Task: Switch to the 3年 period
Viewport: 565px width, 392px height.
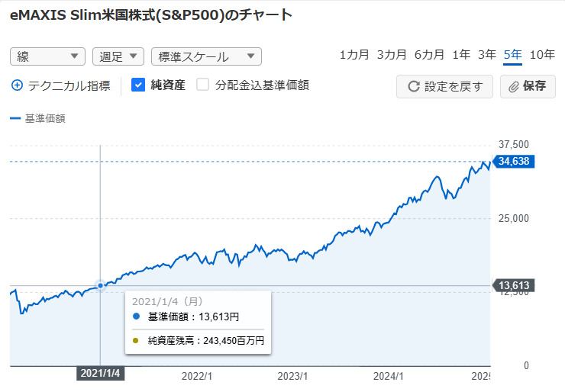Action: (487, 55)
